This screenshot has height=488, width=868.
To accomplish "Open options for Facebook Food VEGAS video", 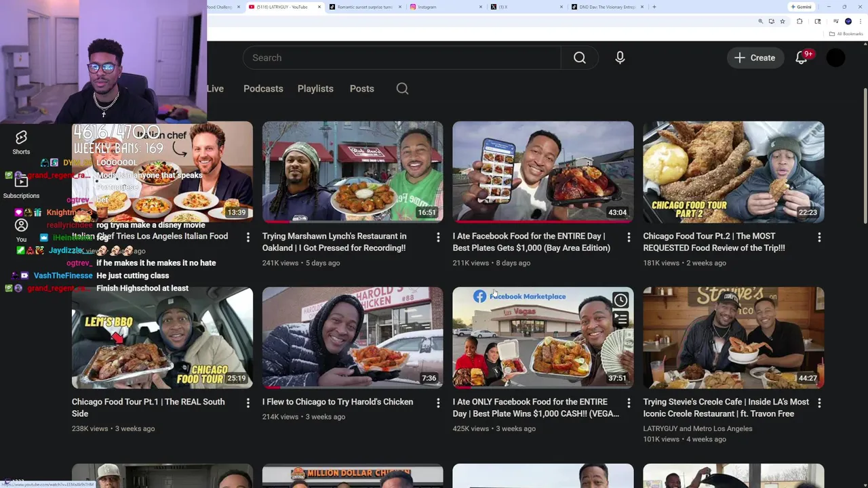I will pyautogui.click(x=629, y=403).
